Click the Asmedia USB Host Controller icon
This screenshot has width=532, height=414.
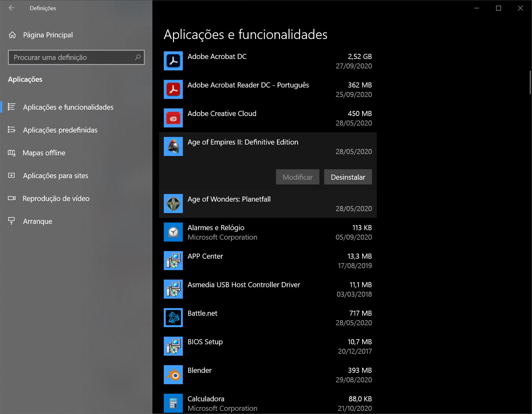173,289
